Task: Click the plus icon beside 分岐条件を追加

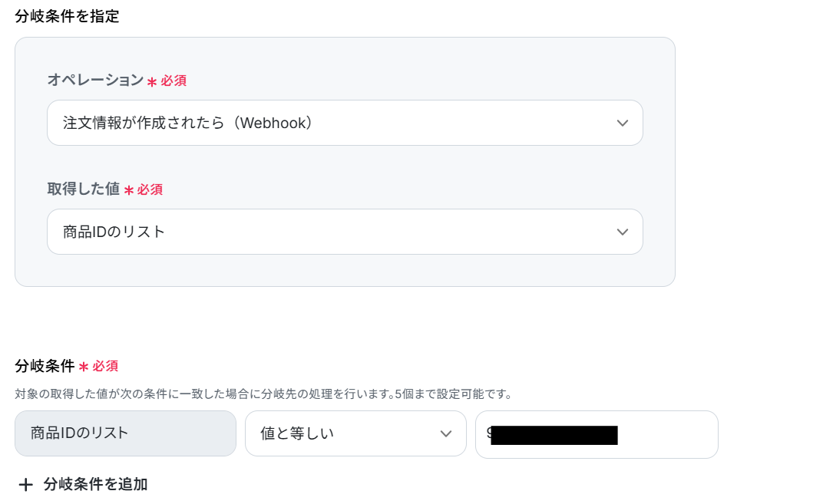Action: pos(26,485)
